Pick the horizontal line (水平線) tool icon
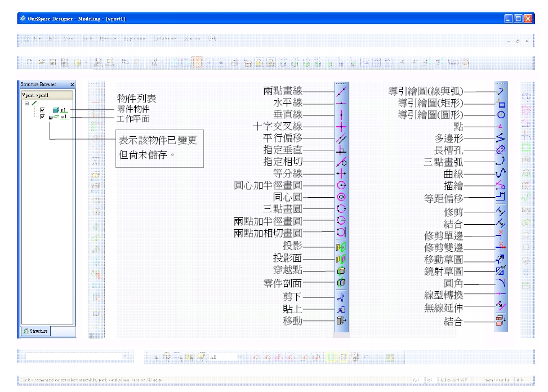 341,104
